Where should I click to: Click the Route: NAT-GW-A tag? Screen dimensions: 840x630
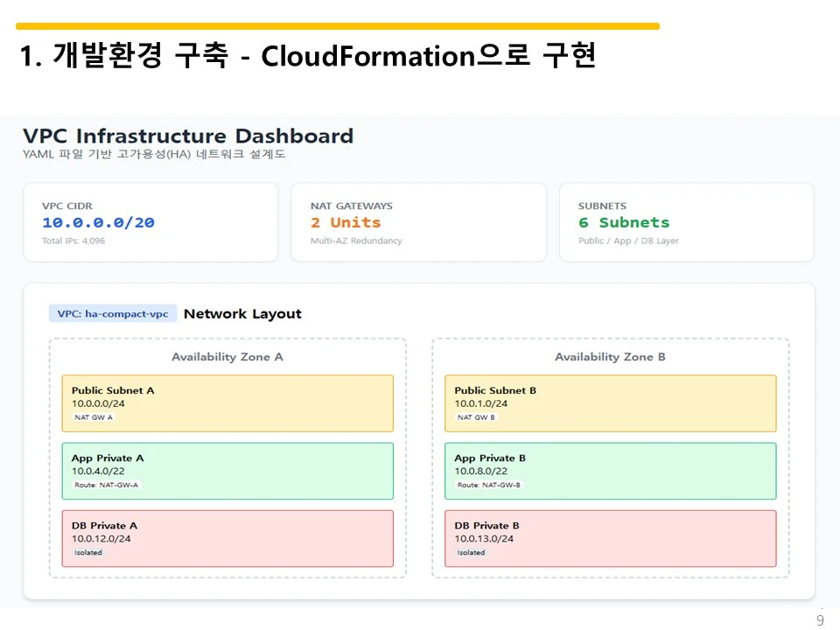pyautogui.click(x=106, y=485)
